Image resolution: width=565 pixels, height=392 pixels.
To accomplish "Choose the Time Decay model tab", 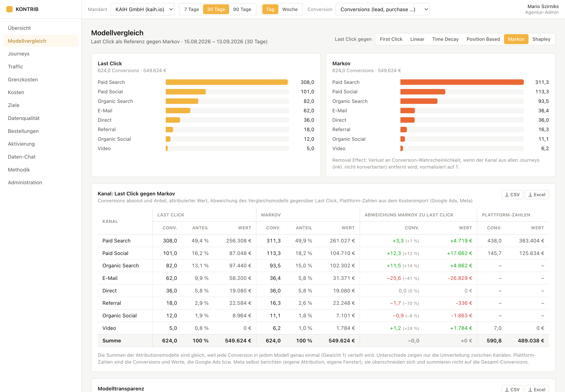I will (445, 39).
